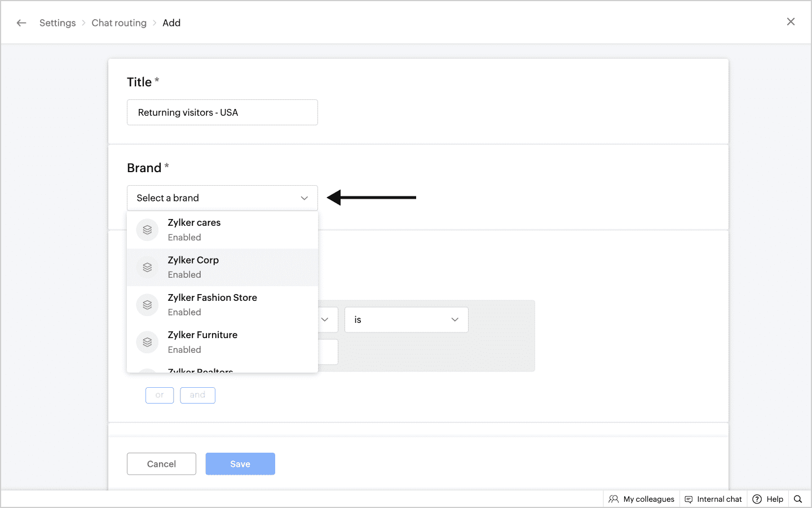Click the Zylker Furniture brand icon
Image resolution: width=812 pixels, height=508 pixels.
[147, 342]
